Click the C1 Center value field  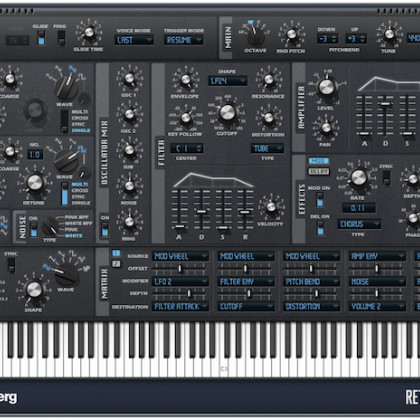(x=186, y=148)
